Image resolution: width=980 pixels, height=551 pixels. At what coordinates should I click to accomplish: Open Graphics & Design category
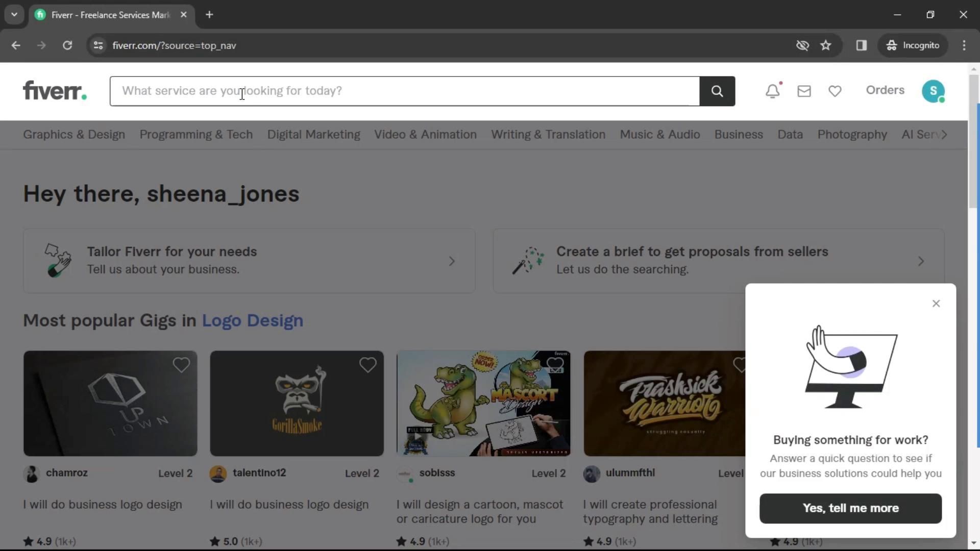point(74,135)
